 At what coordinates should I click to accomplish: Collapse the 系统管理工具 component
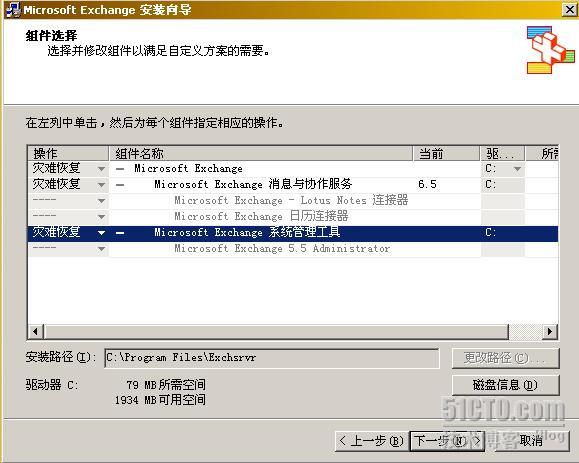[120, 233]
